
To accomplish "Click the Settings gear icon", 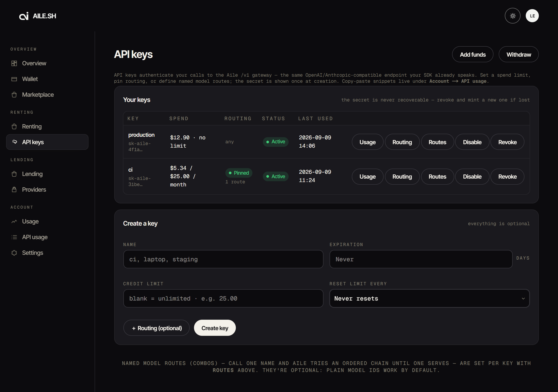I will [14, 253].
